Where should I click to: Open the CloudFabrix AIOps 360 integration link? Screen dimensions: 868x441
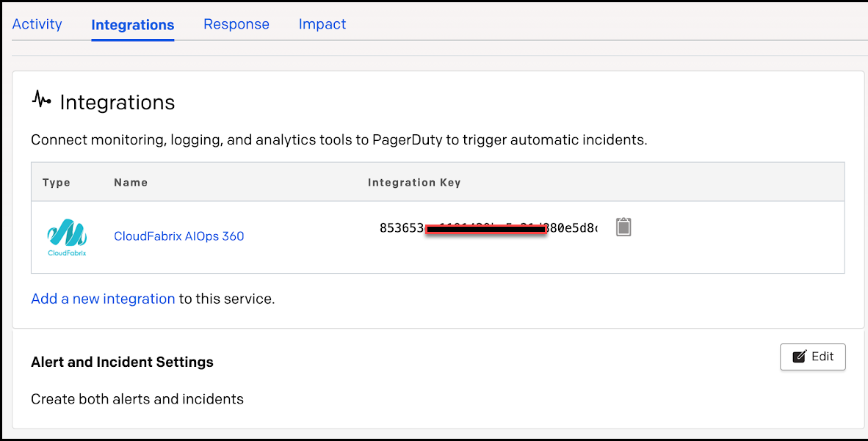pos(178,236)
